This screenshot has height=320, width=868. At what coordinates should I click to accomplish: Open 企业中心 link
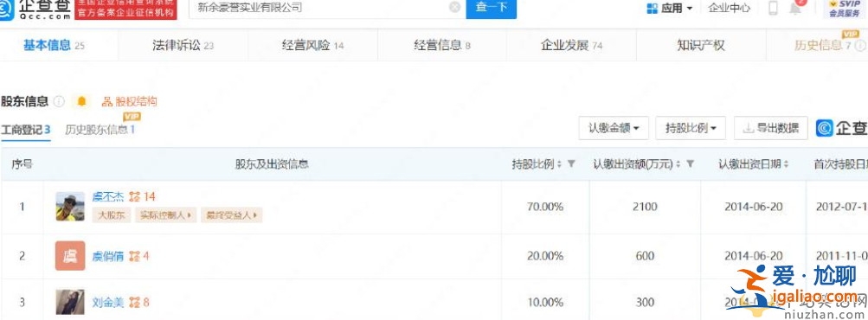(x=729, y=9)
